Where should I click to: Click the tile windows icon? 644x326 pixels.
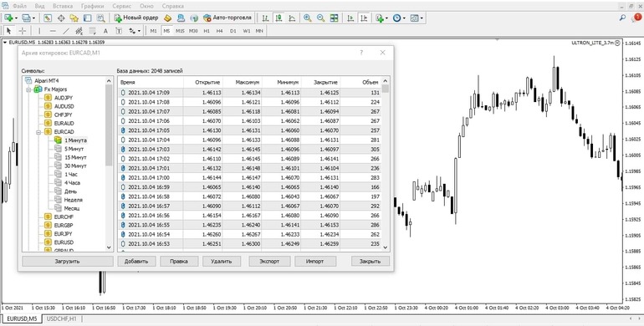334,18
